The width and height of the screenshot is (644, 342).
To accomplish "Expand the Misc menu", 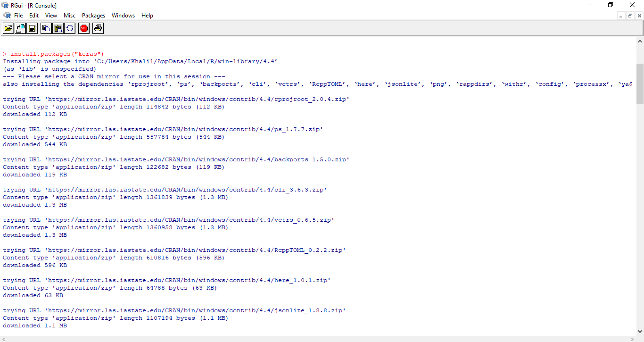I will (69, 16).
